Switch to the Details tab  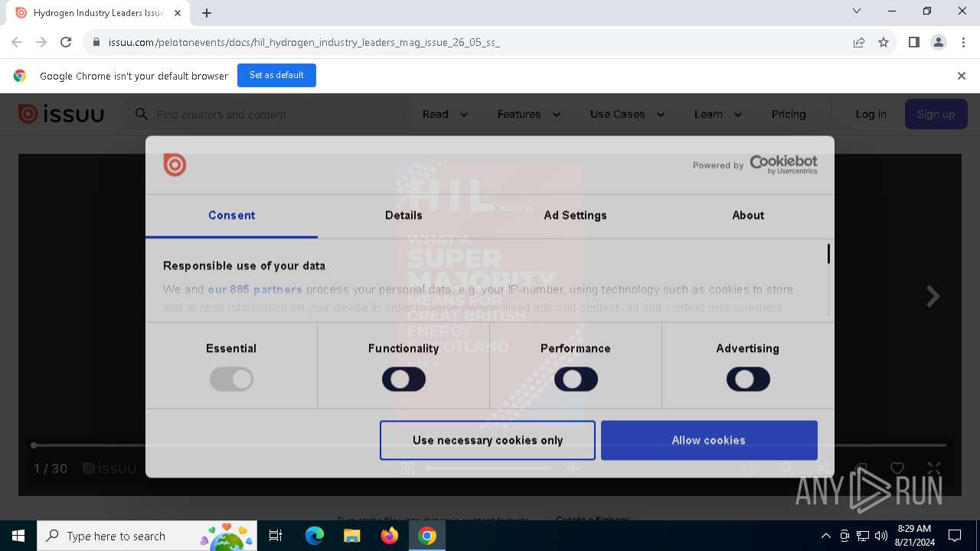click(403, 216)
